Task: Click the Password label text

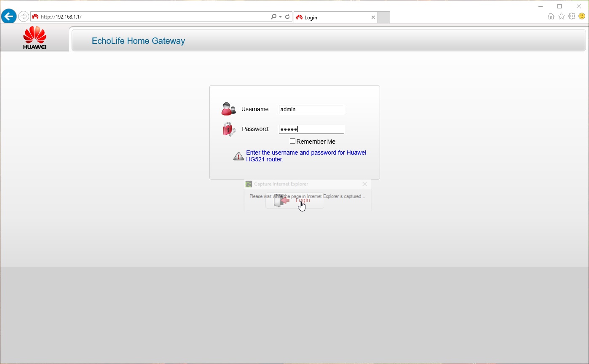Action: click(255, 129)
